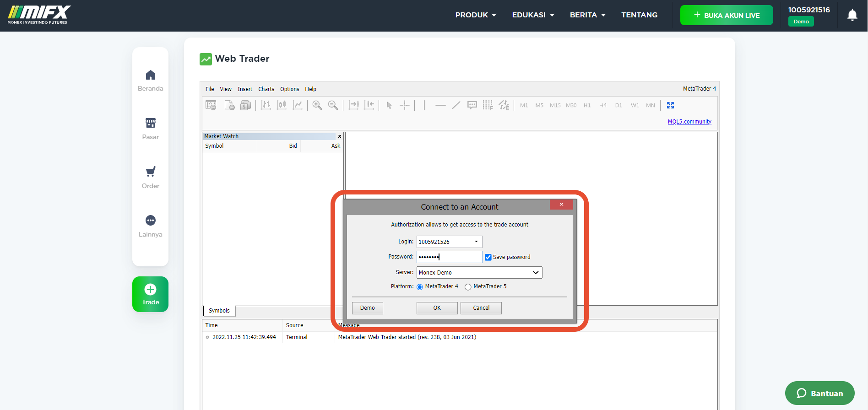Switch to D1 timeframe

click(618, 105)
